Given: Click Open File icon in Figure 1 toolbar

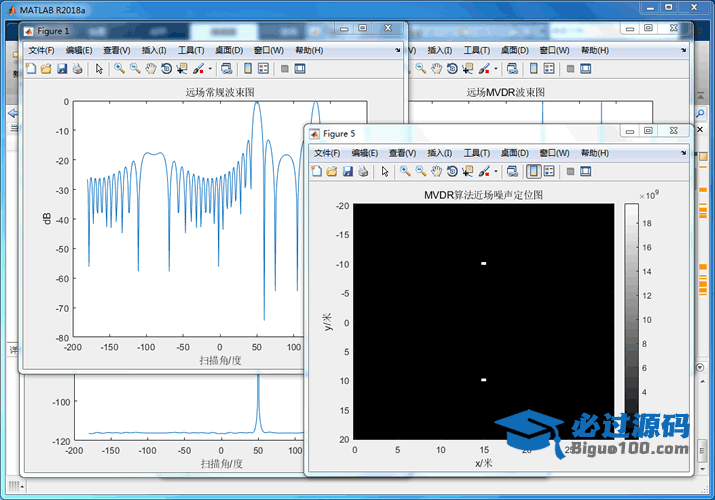Looking at the screenshot, I should 46,69.
